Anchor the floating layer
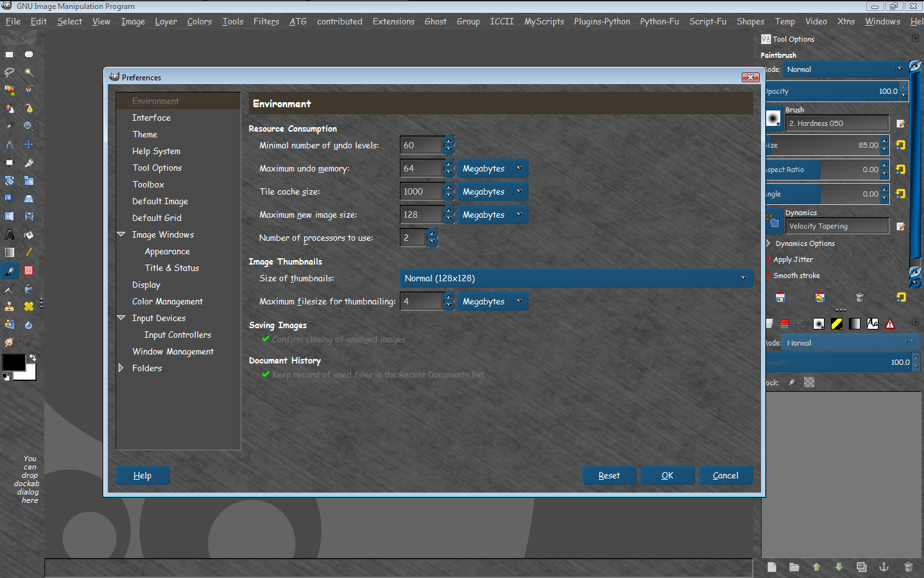The height and width of the screenshot is (578, 924). click(884, 567)
